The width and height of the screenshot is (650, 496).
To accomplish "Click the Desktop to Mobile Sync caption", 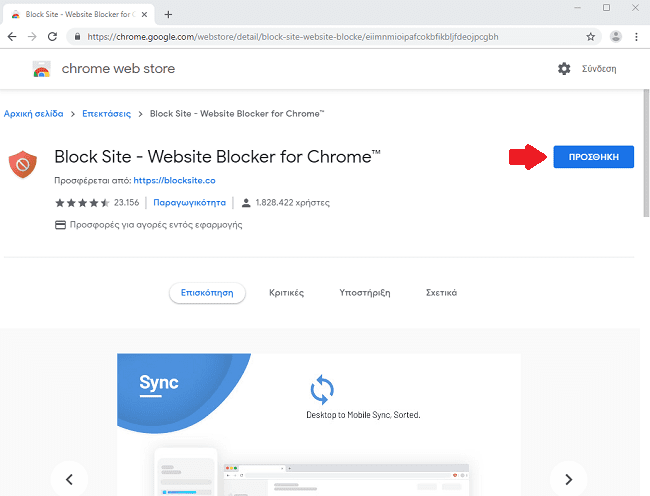I will pyautogui.click(x=363, y=415).
